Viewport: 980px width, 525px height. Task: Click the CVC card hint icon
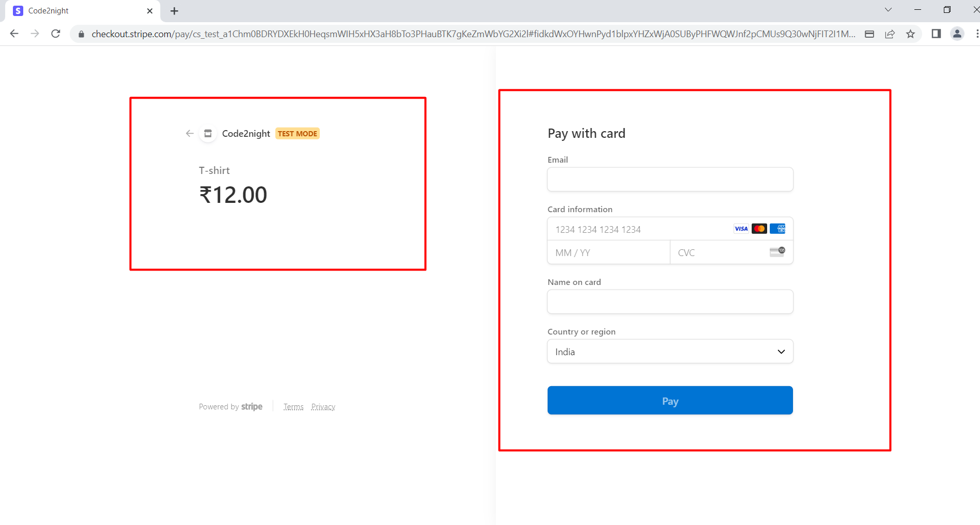tap(777, 251)
